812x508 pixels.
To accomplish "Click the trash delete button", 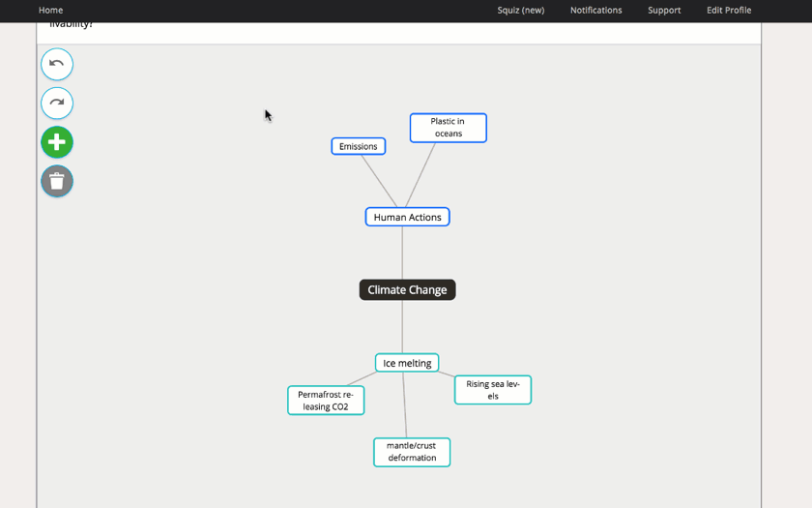I will (x=57, y=181).
